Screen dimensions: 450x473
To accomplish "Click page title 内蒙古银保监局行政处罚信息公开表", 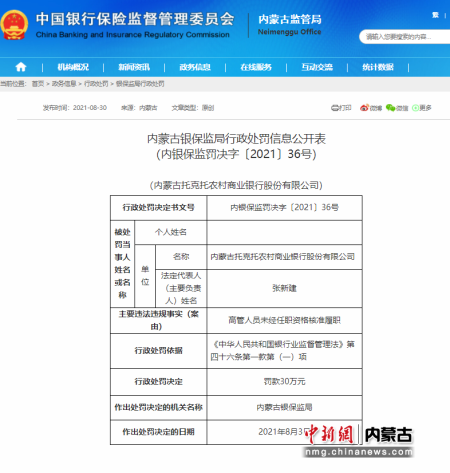I will pyautogui.click(x=236, y=139).
